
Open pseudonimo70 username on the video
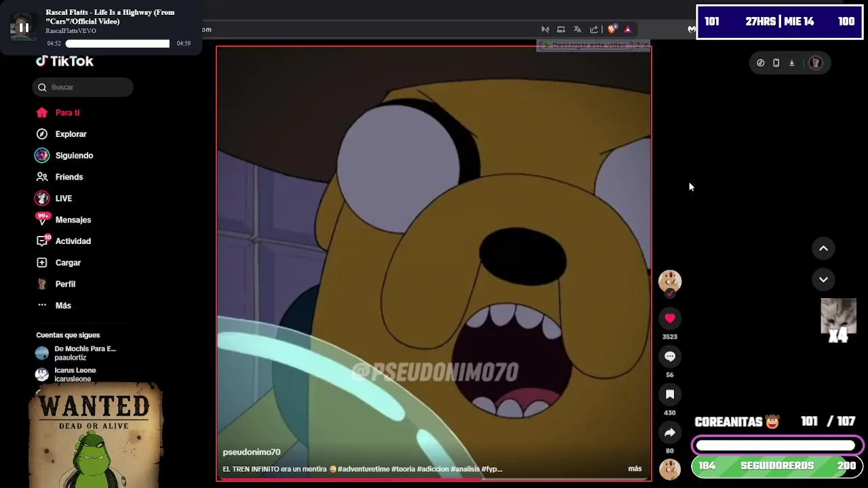pyautogui.click(x=252, y=452)
